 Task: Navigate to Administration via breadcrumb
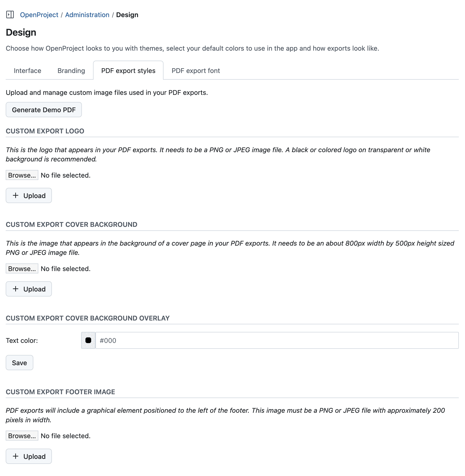coord(87,15)
